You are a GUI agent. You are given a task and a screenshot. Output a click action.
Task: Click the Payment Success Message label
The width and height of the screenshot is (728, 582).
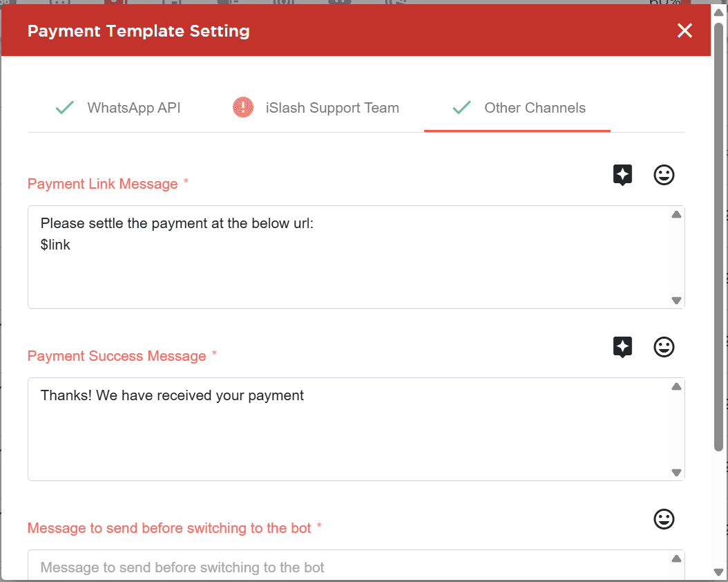point(117,356)
